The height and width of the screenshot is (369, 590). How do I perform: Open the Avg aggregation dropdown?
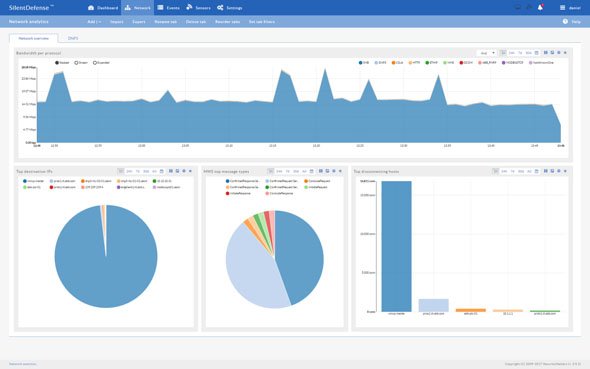click(487, 53)
